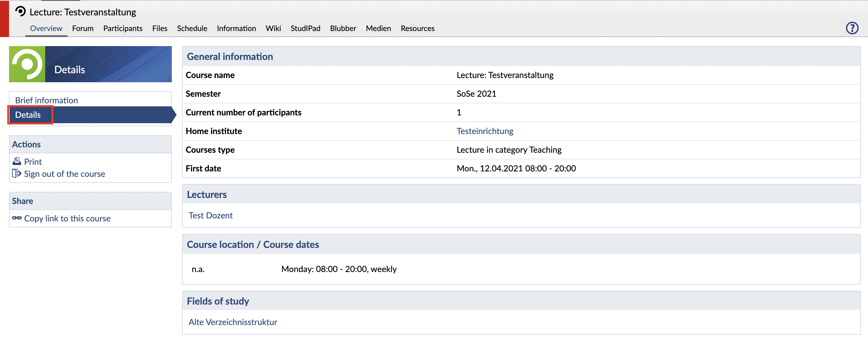
Task: Select Brief information in sidebar
Action: coord(46,100)
